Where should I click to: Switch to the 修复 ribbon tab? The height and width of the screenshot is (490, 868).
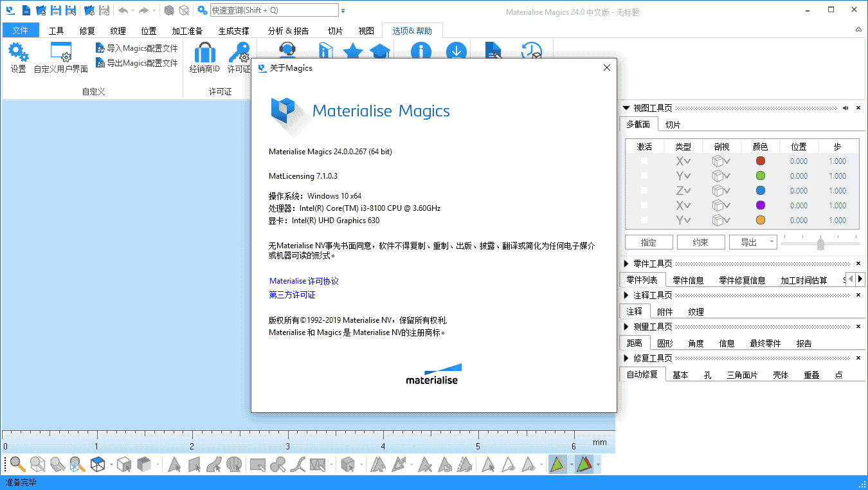coord(87,31)
